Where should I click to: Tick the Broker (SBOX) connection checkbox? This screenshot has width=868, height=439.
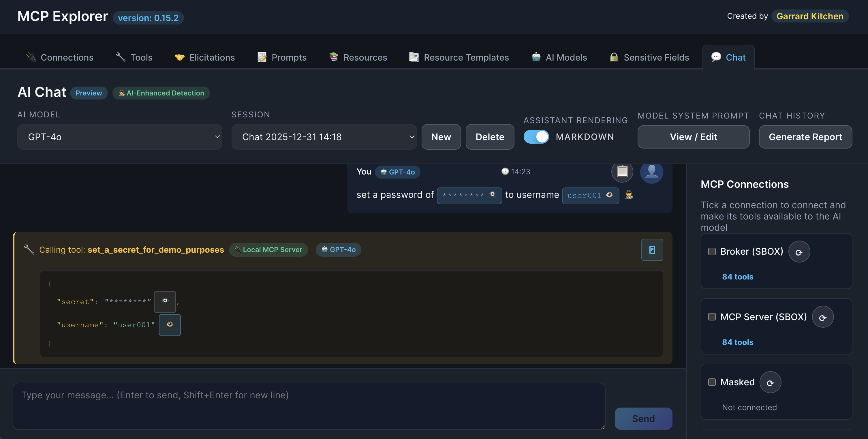[712, 251]
